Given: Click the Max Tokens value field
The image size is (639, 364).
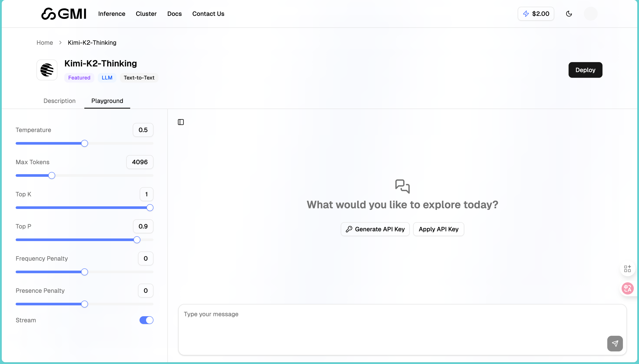Looking at the screenshot, I should [x=140, y=162].
